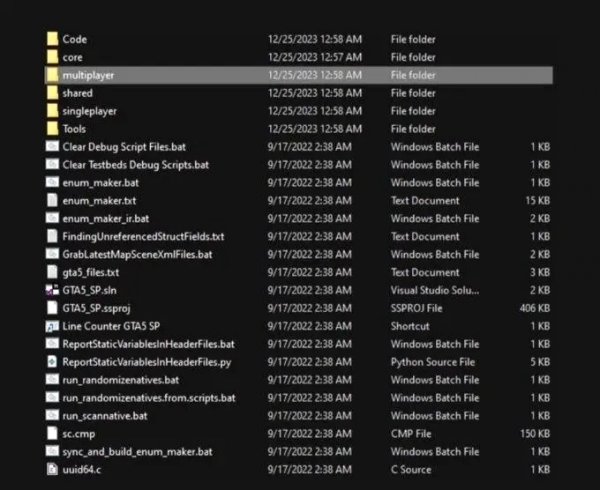Select the run_scannative.bat file
Screen dimensions: 600x490
coord(105,416)
